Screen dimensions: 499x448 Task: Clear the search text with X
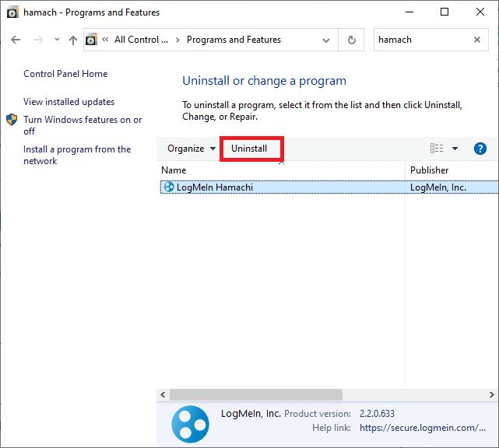476,40
